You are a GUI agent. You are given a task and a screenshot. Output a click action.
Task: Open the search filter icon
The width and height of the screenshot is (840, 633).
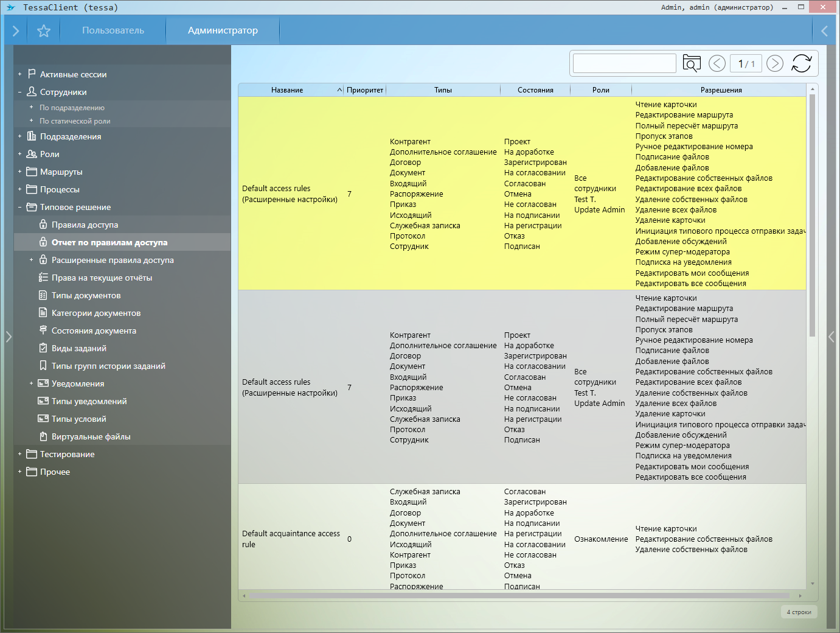click(692, 63)
